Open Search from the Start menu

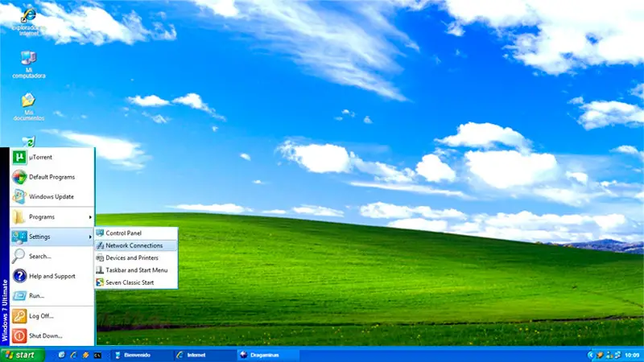(52, 256)
